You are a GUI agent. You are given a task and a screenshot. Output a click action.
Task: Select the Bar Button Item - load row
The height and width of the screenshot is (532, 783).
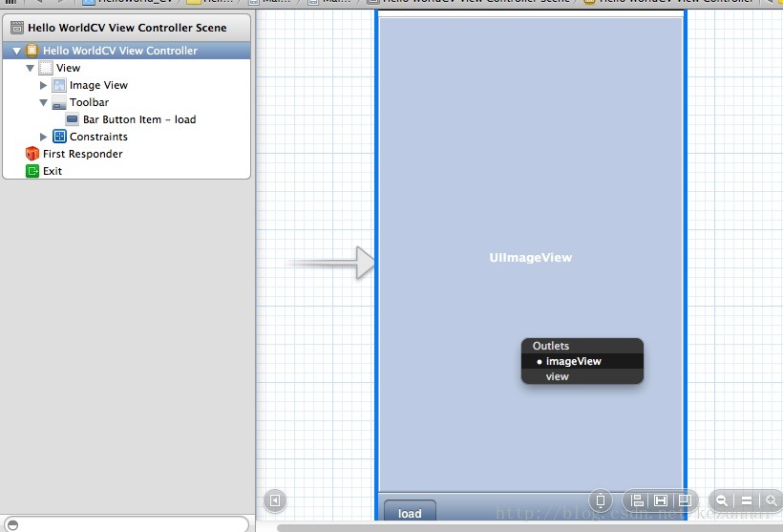click(126, 119)
